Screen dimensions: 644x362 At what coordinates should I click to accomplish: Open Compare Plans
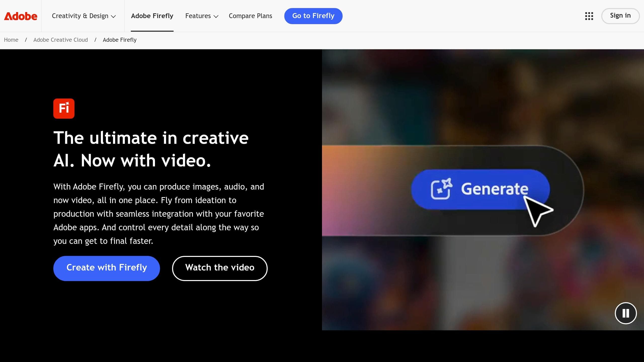250,16
